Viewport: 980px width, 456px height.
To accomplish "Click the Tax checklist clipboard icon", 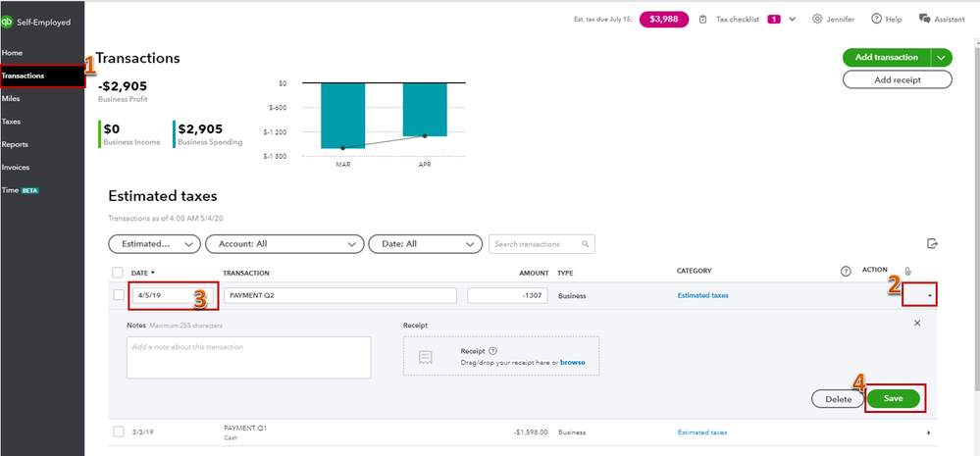I will 703,20.
